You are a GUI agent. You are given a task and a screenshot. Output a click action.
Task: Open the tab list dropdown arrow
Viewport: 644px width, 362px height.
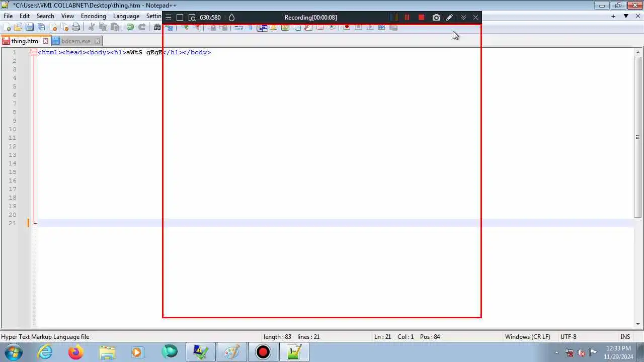click(626, 16)
